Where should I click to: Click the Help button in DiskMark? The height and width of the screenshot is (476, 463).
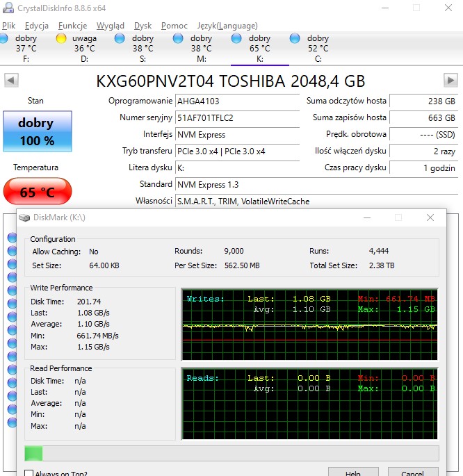353,473
